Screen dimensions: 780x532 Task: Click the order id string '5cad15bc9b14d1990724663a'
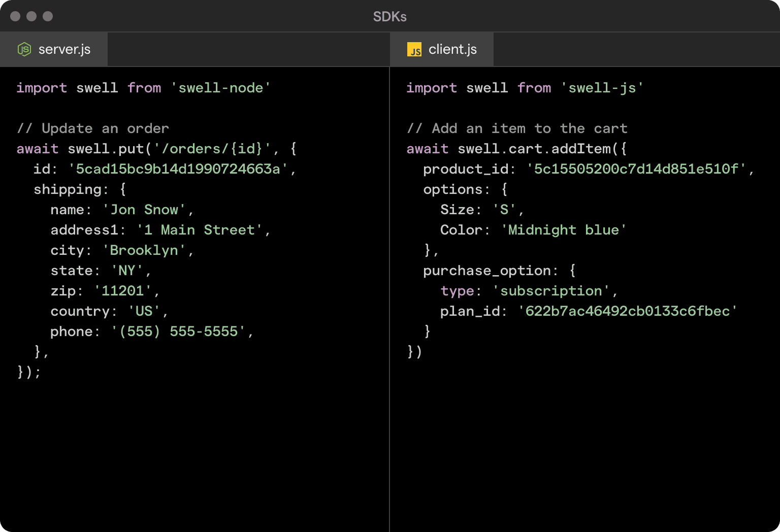pos(178,169)
